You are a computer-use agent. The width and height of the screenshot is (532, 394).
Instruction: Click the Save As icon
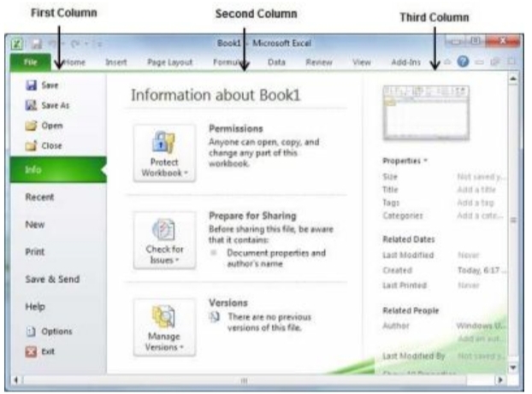31,105
